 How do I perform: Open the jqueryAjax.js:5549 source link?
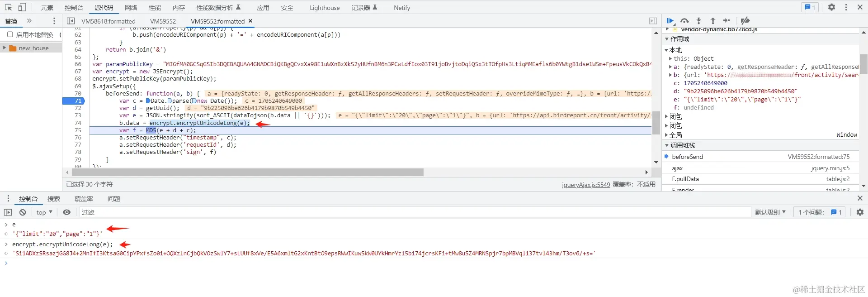(x=585, y=185)
